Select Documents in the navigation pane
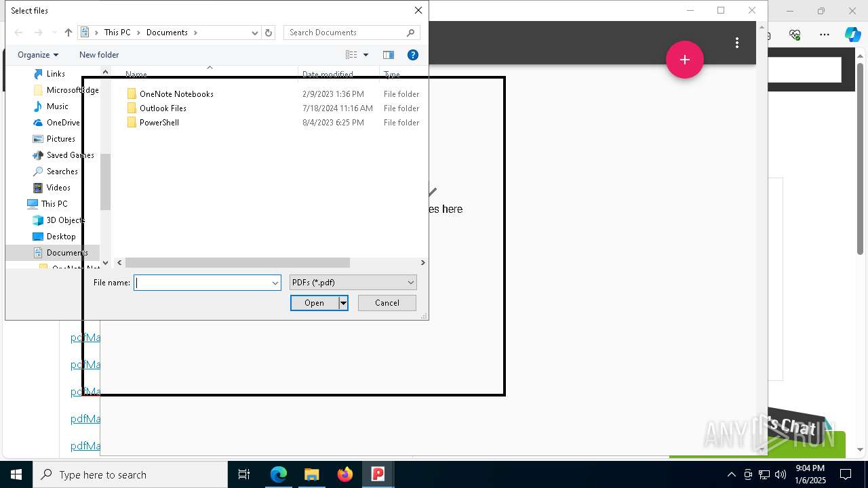Viewport: 868px width, 488px height. [x=67, y=253]
